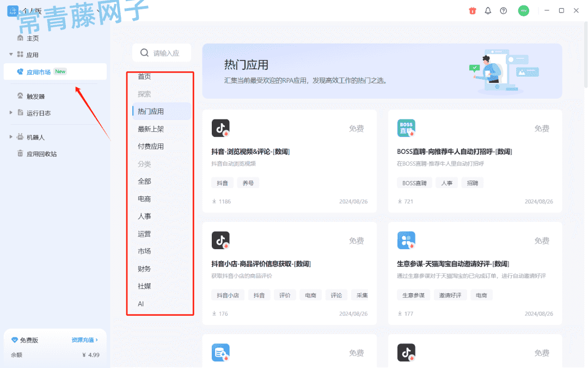Click the 生意参谋 tag chip

pyautogui.click(x=413, y=295)
